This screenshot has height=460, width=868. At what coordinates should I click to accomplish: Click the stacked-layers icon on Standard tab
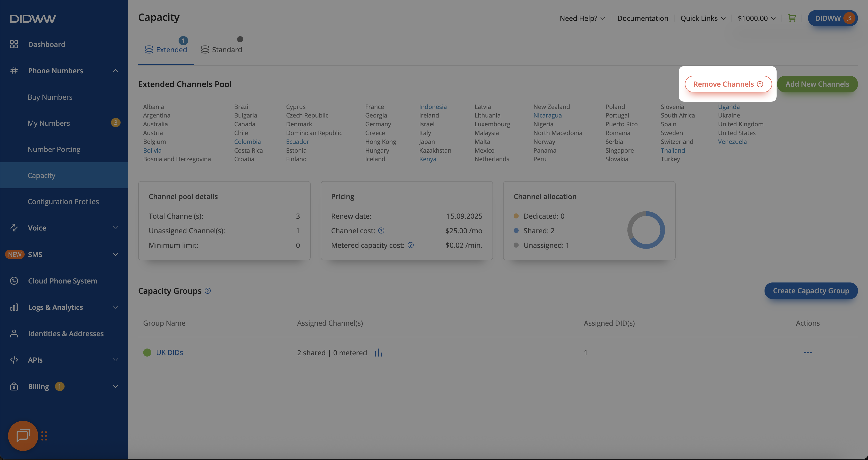pos(205,49)
